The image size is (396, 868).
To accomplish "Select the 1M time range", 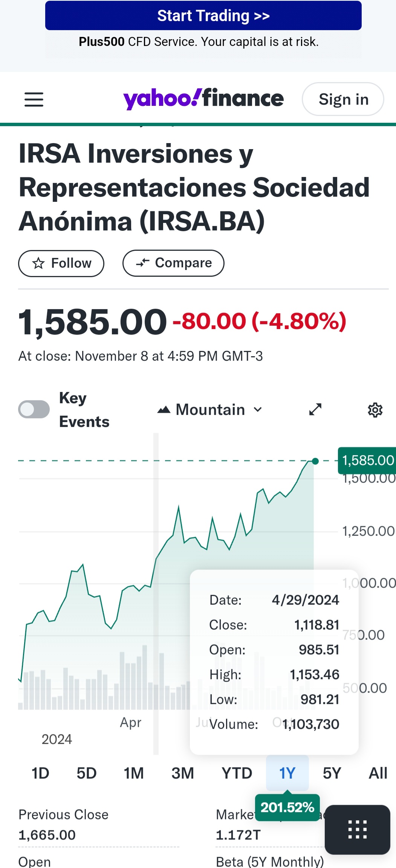I will point(134,773).
